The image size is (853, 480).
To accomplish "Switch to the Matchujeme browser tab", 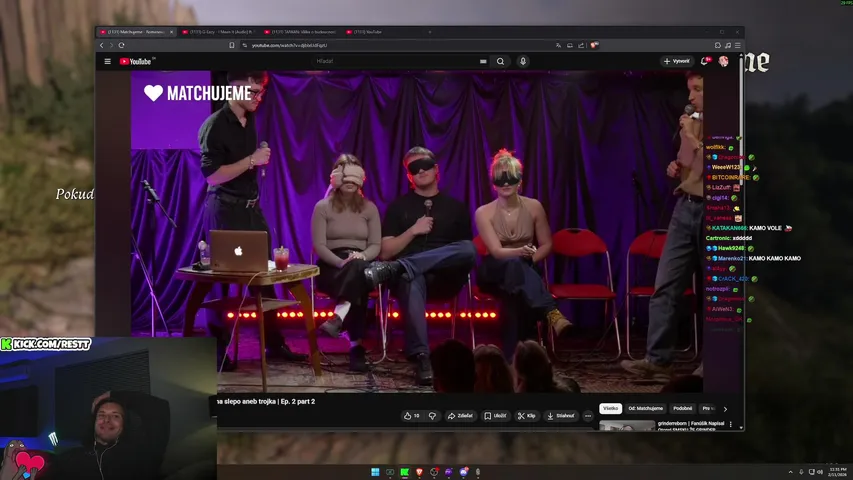I will click(136, 32).
